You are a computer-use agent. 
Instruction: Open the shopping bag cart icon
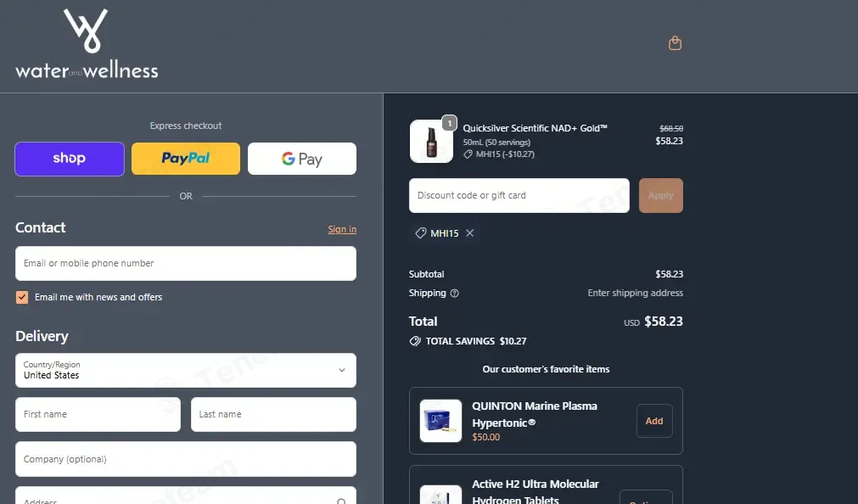point(675,43)
